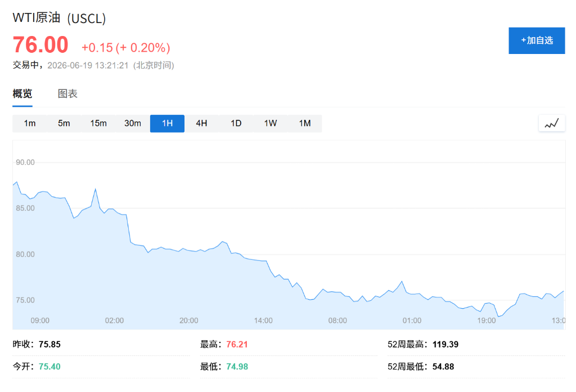This screenshot has width=576, height=392.
Task: Add WTI to watchlist with +加自选
Action: (x=537, y=40)
